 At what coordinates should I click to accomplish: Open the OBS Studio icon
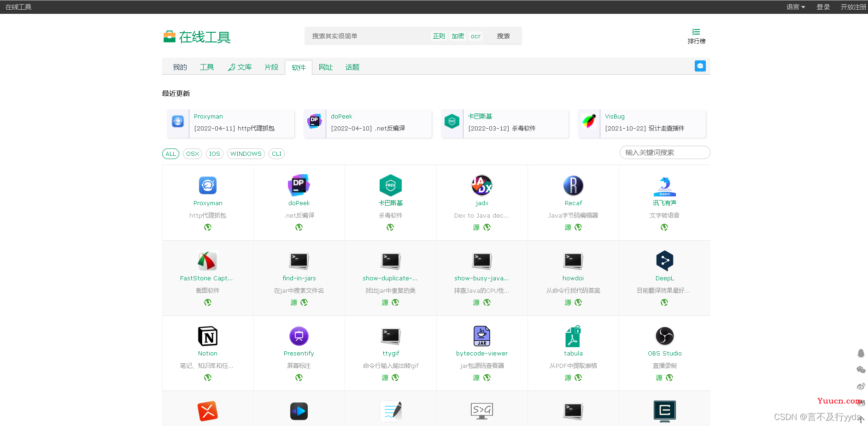coord(664,336)
